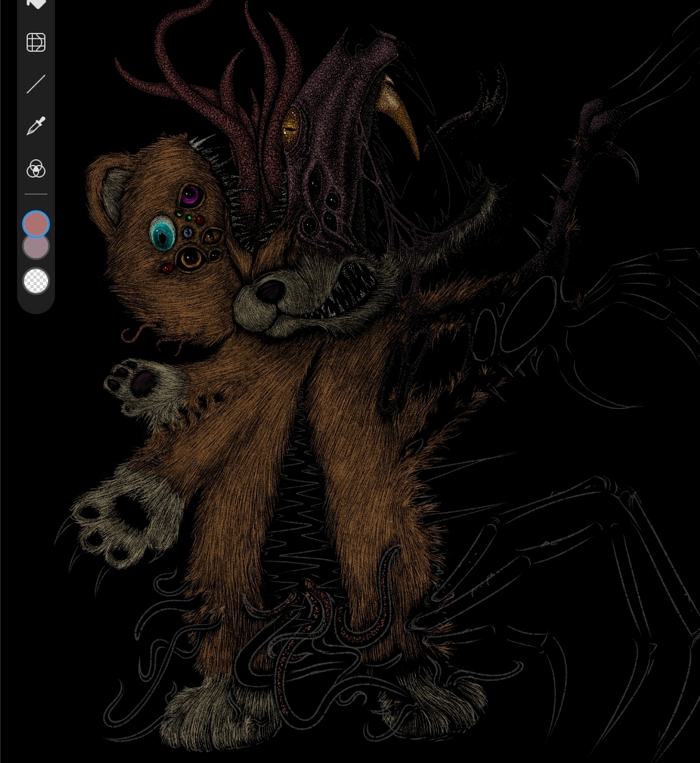Activate the eyedropper color picker
Viewport: 700px width, 763px height.
(x=36, y=126)
